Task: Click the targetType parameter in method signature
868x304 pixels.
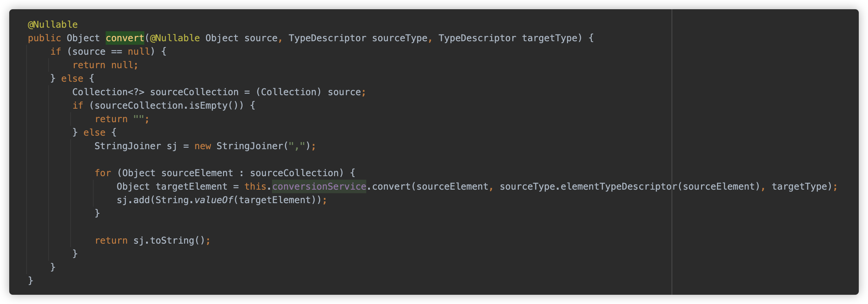Action: pyautogui.click(x=550, y=38)
